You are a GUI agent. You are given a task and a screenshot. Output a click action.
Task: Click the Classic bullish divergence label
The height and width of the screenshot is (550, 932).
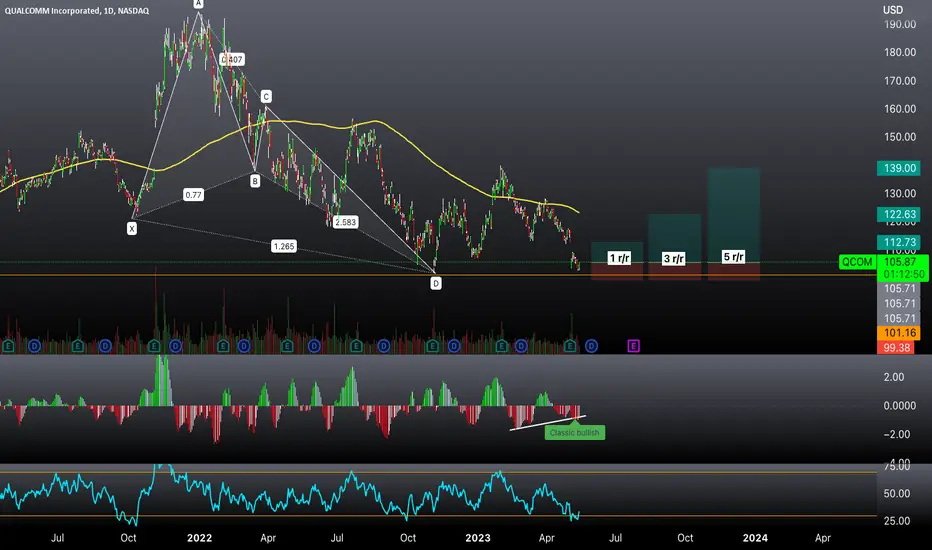coord(575,432)
